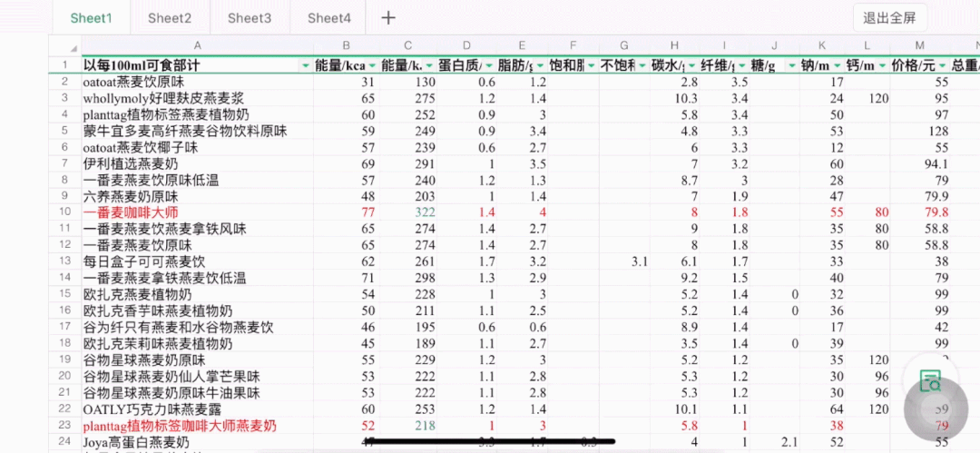Viewport: 980px width, 453px height.
Task: Open filter dropdown for 碳水 column
Action: [691, 65]
